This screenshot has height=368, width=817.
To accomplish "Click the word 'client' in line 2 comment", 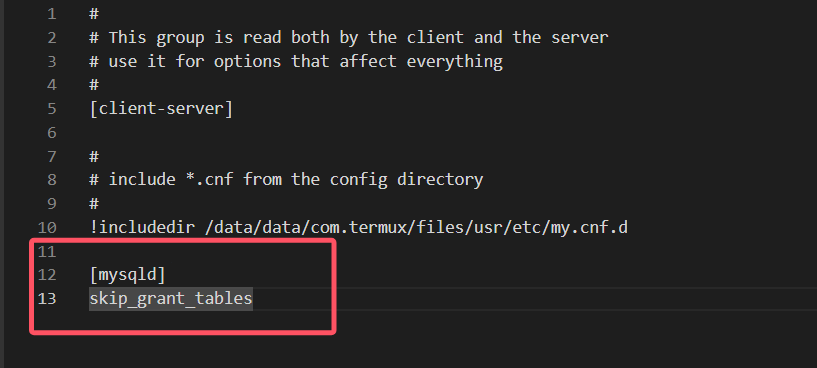I will [x=435, y=38].
